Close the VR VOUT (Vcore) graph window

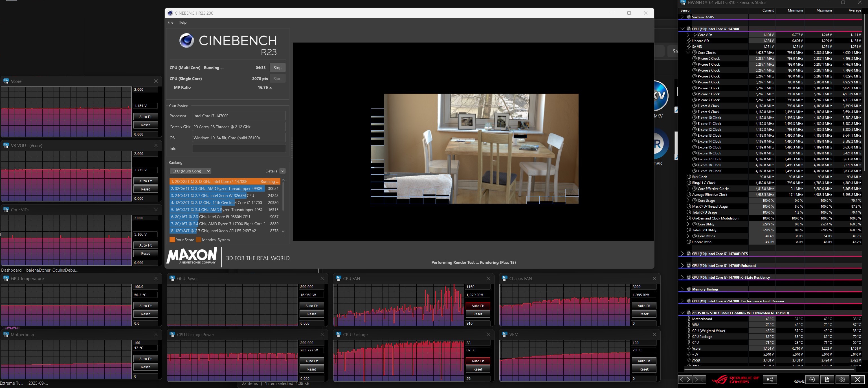click(x=156, y=145)
